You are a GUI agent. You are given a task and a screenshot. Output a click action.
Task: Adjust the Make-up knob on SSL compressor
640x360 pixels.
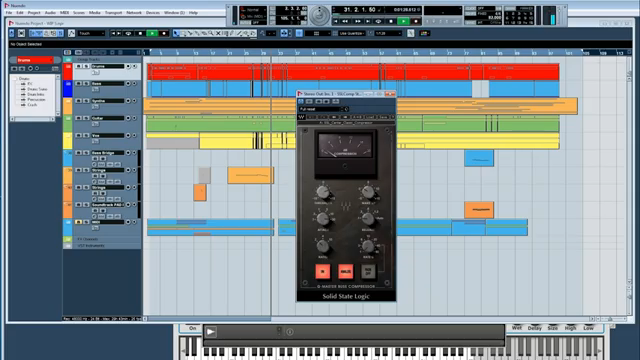click(368, 192)
